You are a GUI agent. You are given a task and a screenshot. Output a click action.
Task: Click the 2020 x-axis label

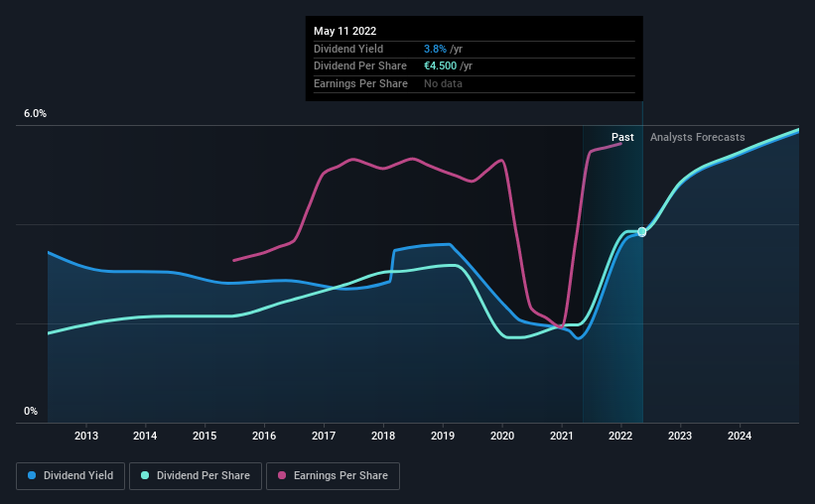(502, 436)
